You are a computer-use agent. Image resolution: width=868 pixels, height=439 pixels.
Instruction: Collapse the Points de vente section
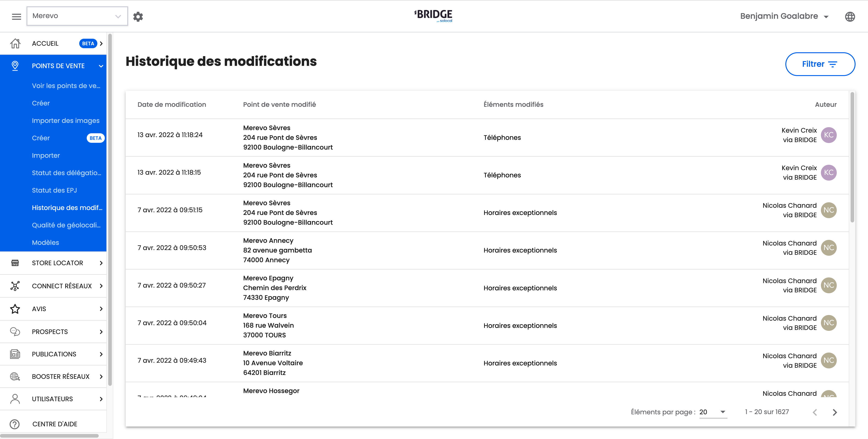point(101,66)
